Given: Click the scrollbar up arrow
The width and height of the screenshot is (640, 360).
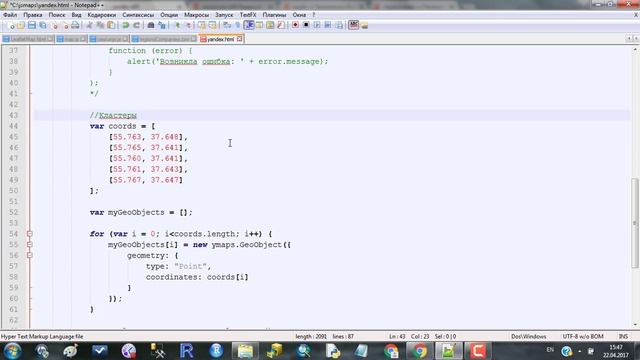Looking at the screenshot, I should (635, 49).
